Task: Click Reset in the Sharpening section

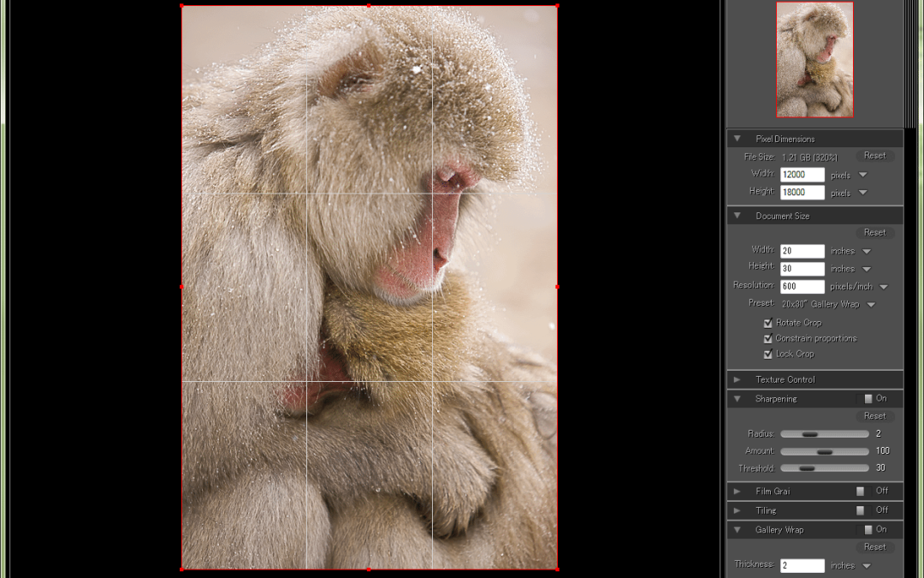Action: (x=874, y=416)
